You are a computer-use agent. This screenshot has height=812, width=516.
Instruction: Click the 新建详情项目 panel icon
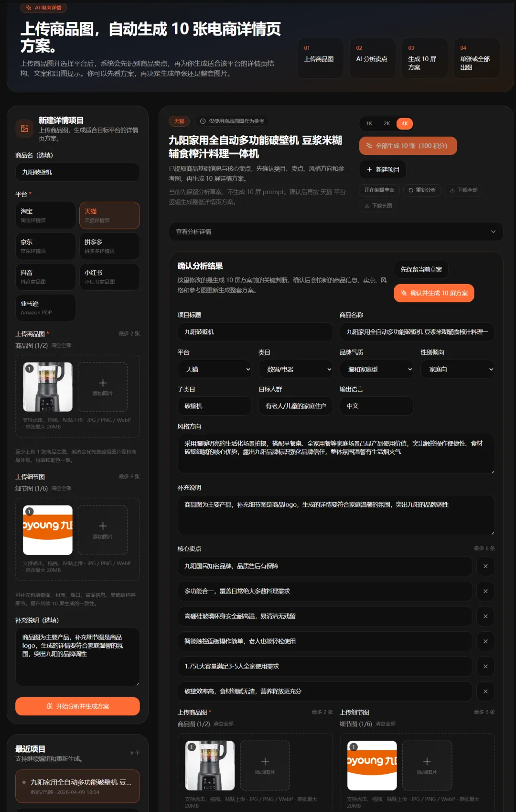[24, 128]
